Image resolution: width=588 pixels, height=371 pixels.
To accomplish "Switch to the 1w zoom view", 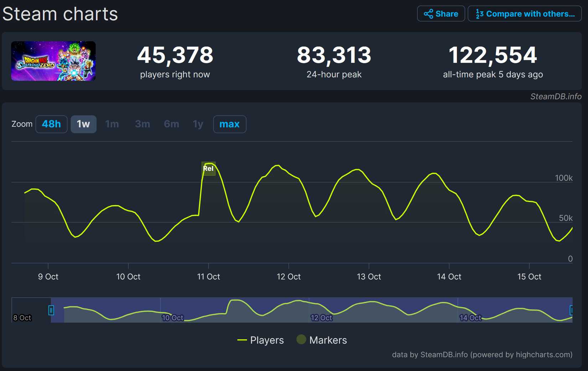I will pyautogui.click(x=83, y=124).
